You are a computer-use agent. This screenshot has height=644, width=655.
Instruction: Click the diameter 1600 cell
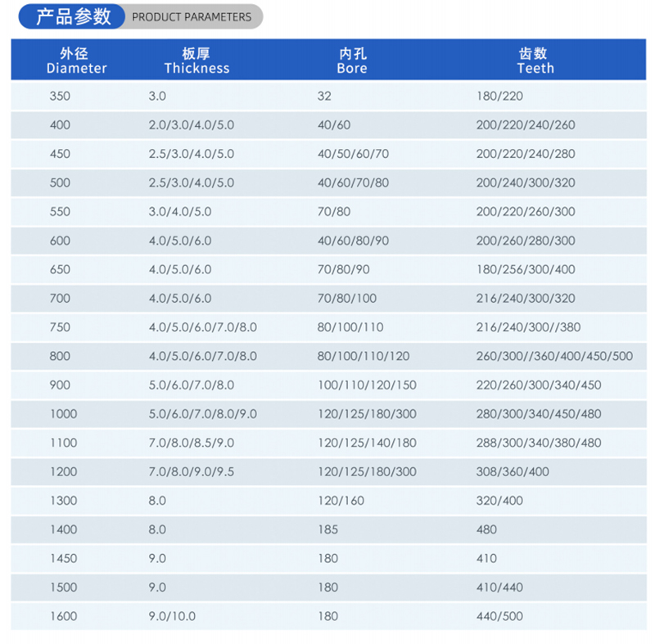(x=65, y=616)
